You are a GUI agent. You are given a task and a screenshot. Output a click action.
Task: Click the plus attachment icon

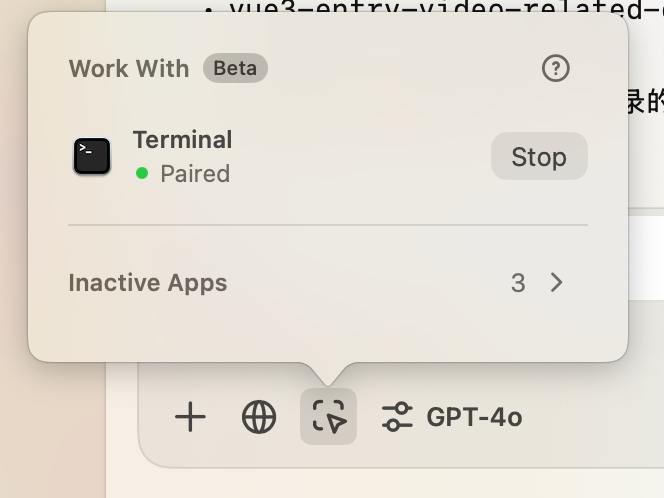190,417
